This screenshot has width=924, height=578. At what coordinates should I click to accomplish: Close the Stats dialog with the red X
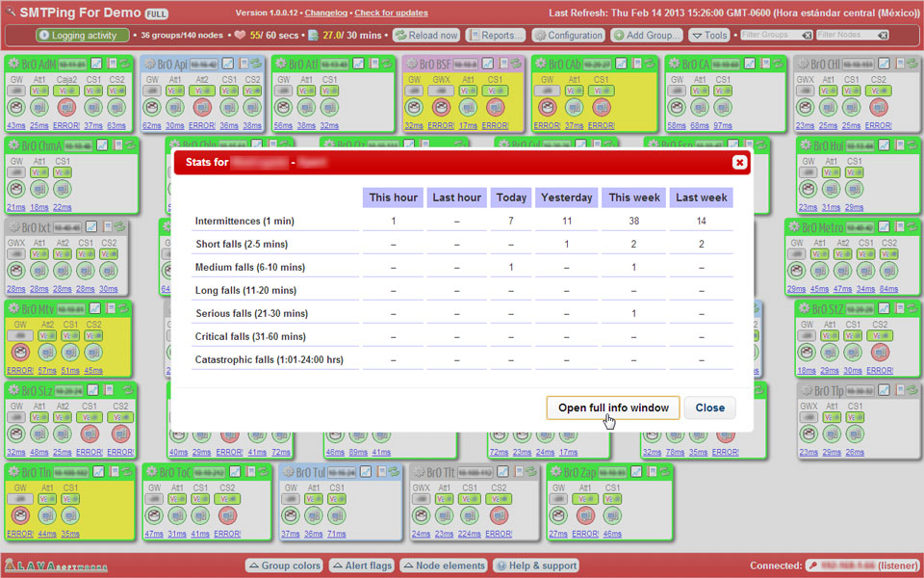[x=739, y=163]
